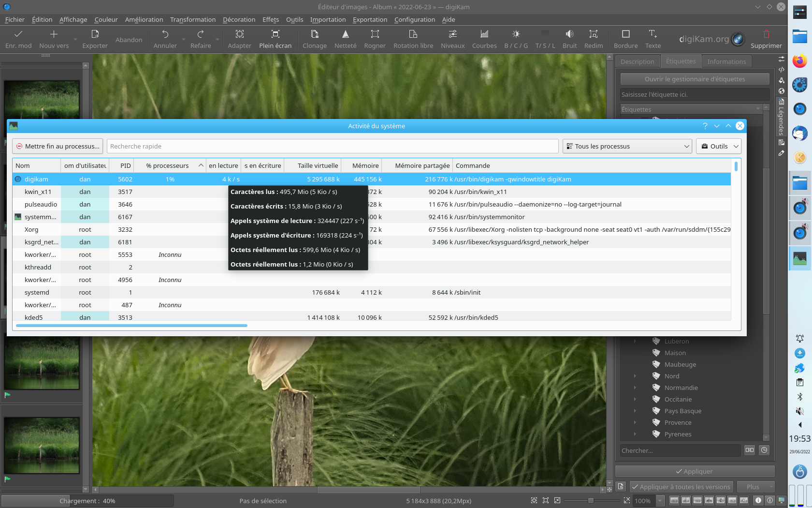Check the Pays Basque tag checkbox

click(x=645, y=411)
